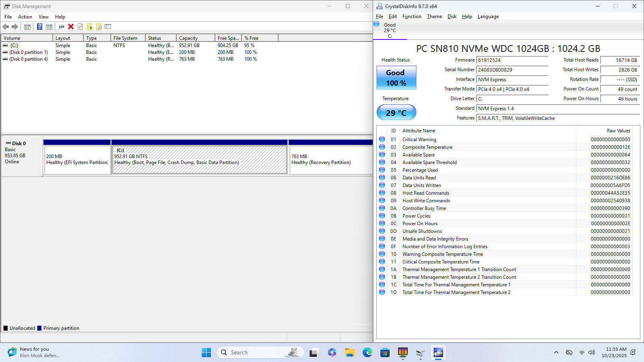The image size is (644, 362).
Task: Open Microsoft Store from the taskbar
Action: pos(385,352)
